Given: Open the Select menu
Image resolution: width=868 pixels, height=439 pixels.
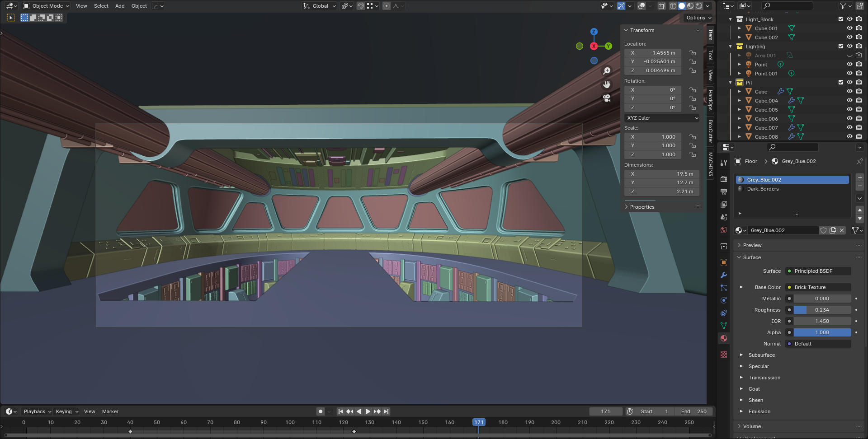Looking at the screenshot, I should click(101, 6).
